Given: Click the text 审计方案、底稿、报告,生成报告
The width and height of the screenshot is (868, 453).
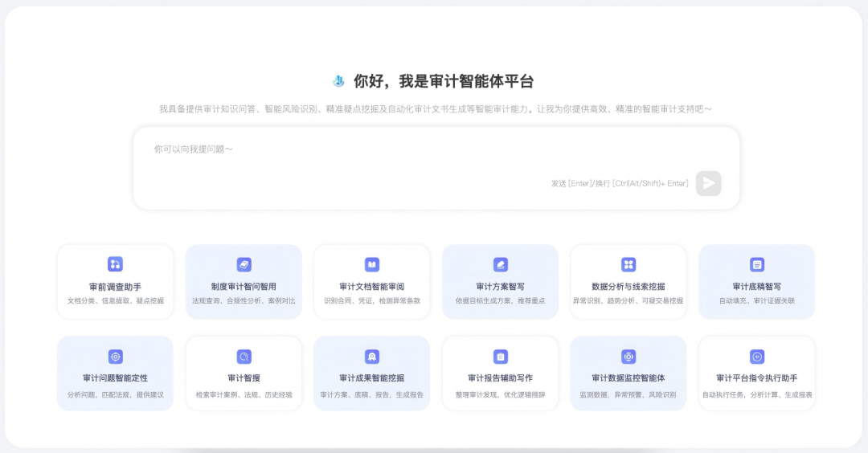Looking at the screenshot, I should (x=372, y=395).
